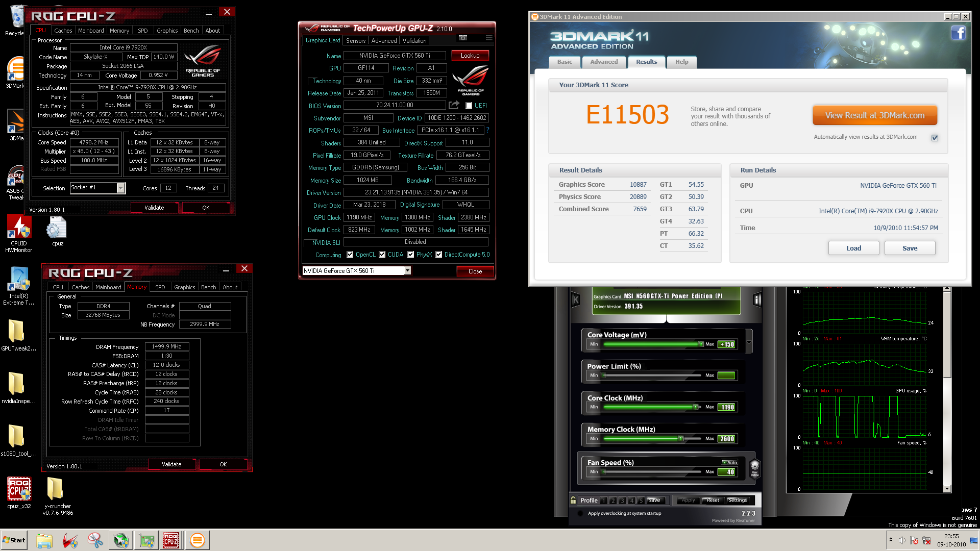Click the Windows Start button

(x=14, y=540)
